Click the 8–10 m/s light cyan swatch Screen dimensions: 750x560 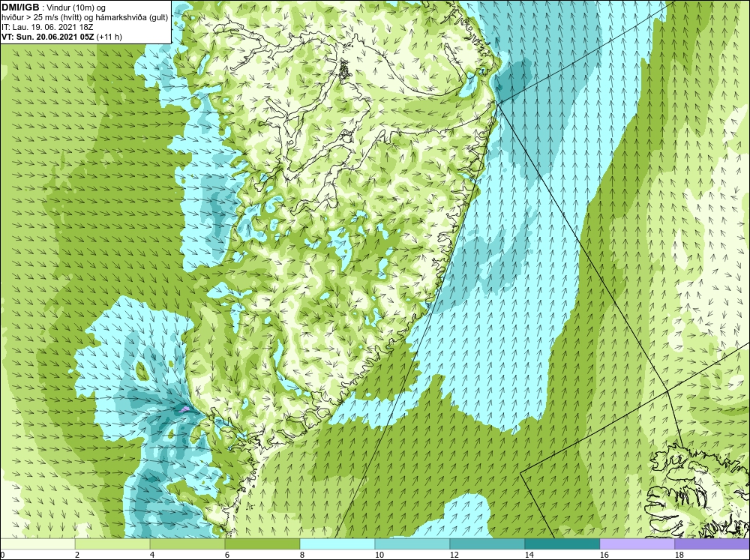(337, 544)
